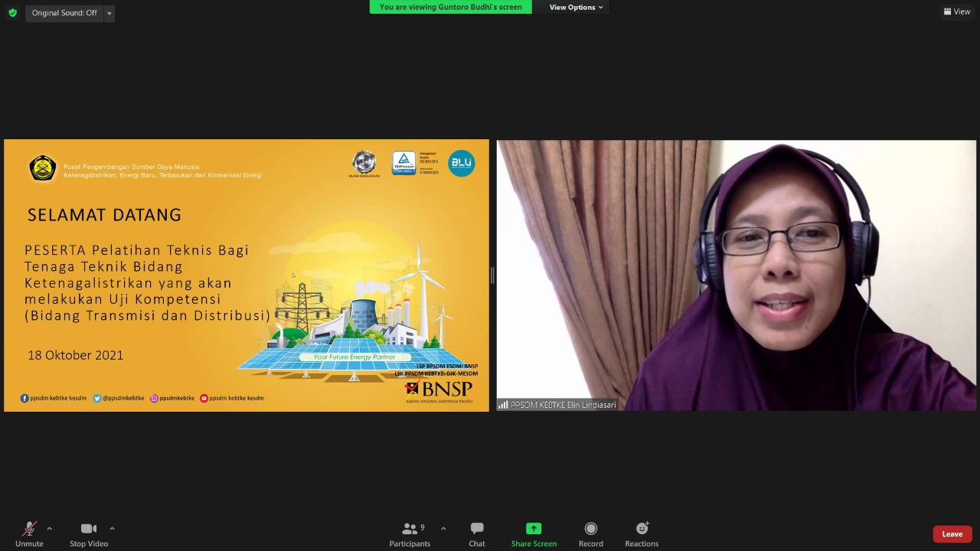
Task: Select the speaker's video thumbnail
Action: click(736, 275)
